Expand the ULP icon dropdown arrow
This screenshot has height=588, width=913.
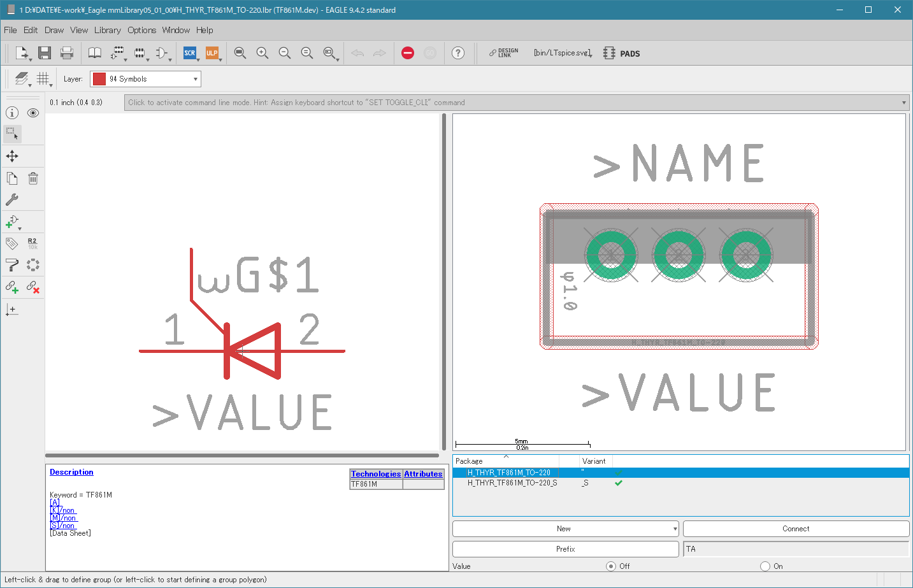[220, 59]
